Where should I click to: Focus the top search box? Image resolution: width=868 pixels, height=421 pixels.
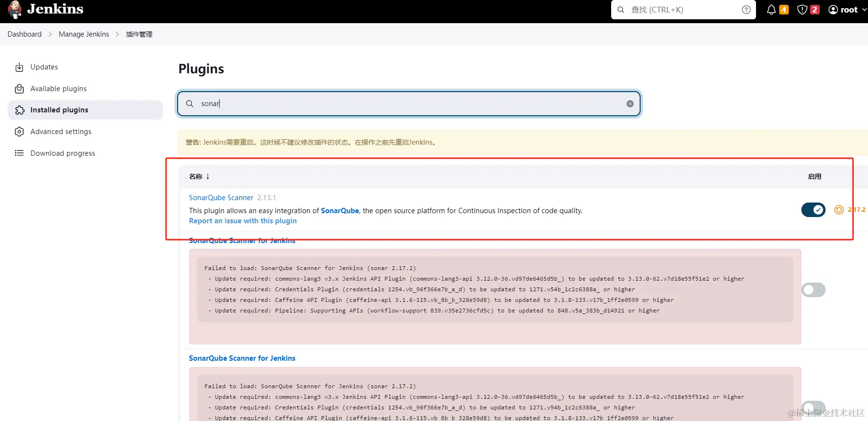click(683, 10)
